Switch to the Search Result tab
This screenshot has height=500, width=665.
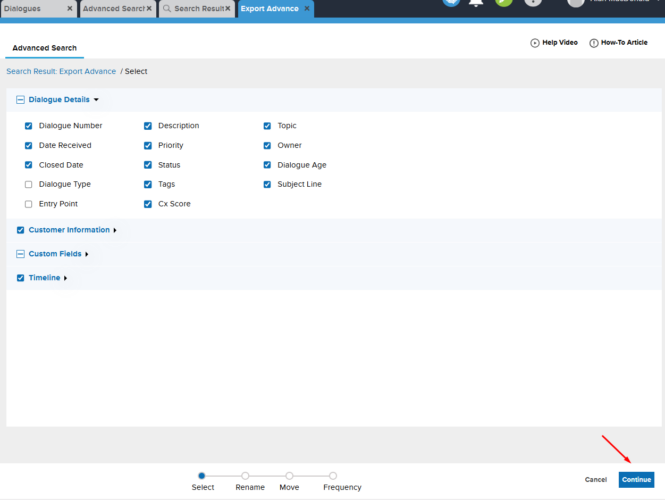(x=196, y=8)
